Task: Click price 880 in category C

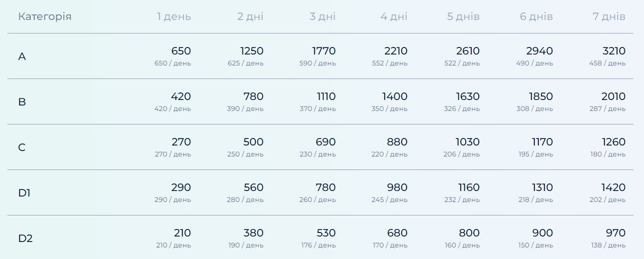Action: [397, 142]
